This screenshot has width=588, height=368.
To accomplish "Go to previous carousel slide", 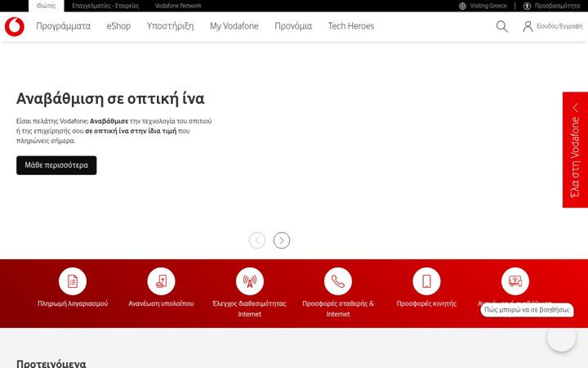I will [x=257, y=240].
